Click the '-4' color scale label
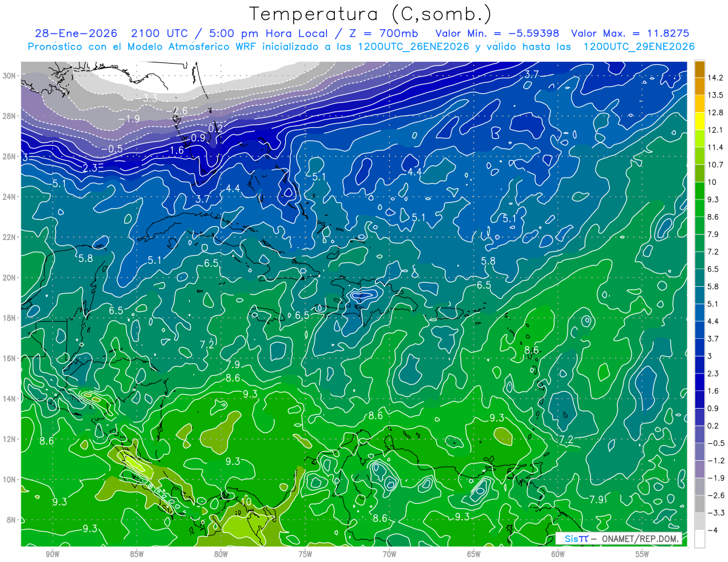The height and width of the screenshot is (562, 728). (712, 530)
